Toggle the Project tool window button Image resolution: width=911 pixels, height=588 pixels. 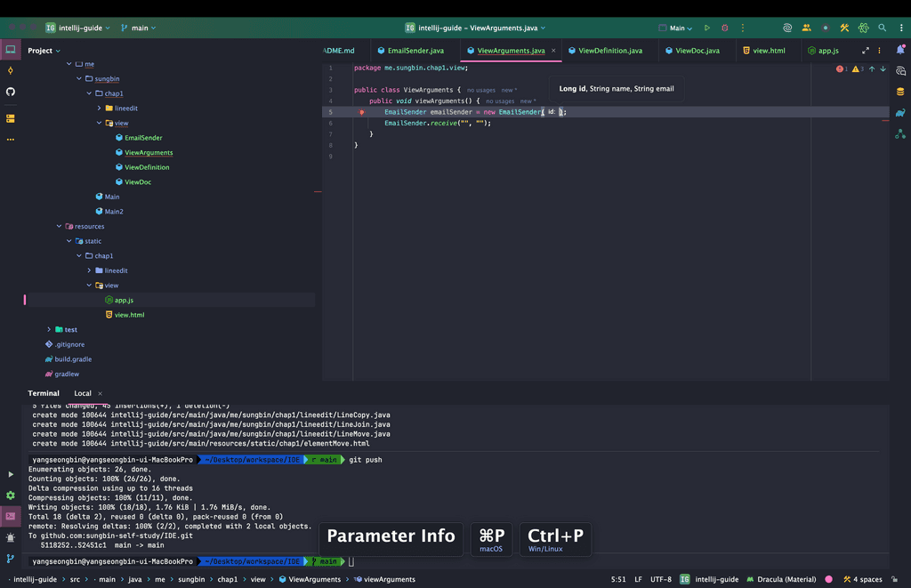pyautogui.click(x=11, y=50)
